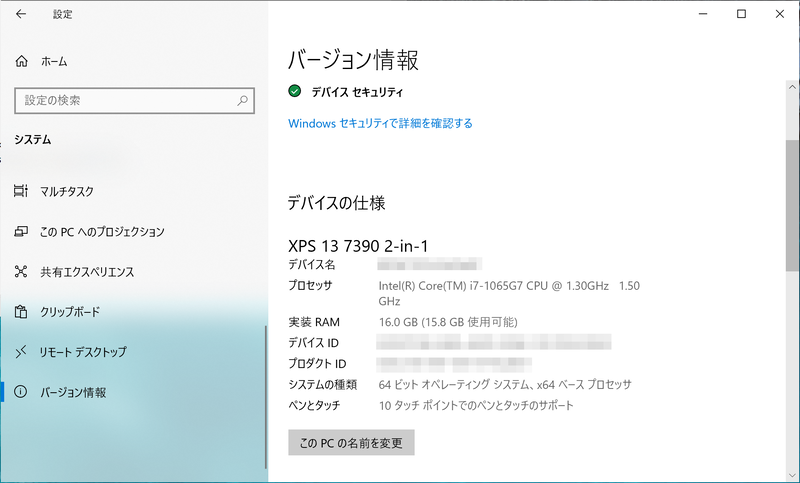Minimize the 設定 window
Image resolution: width=800 pixels, height=483 pixels.
(703, 14)
